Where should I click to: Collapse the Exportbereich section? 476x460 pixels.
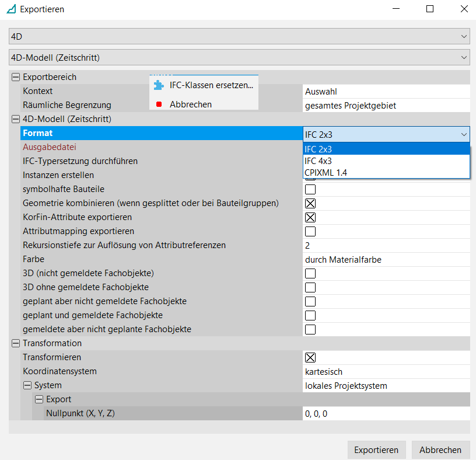tap(16, 77)
